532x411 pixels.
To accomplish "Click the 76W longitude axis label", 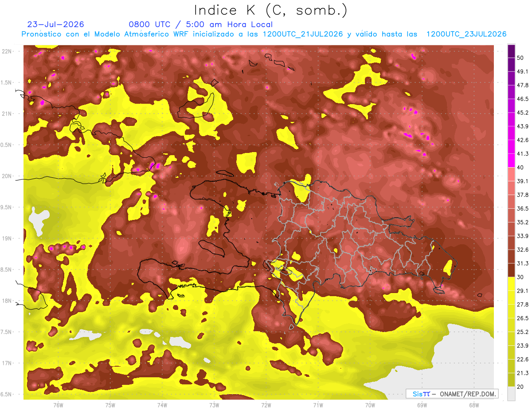I will [58, 405].
